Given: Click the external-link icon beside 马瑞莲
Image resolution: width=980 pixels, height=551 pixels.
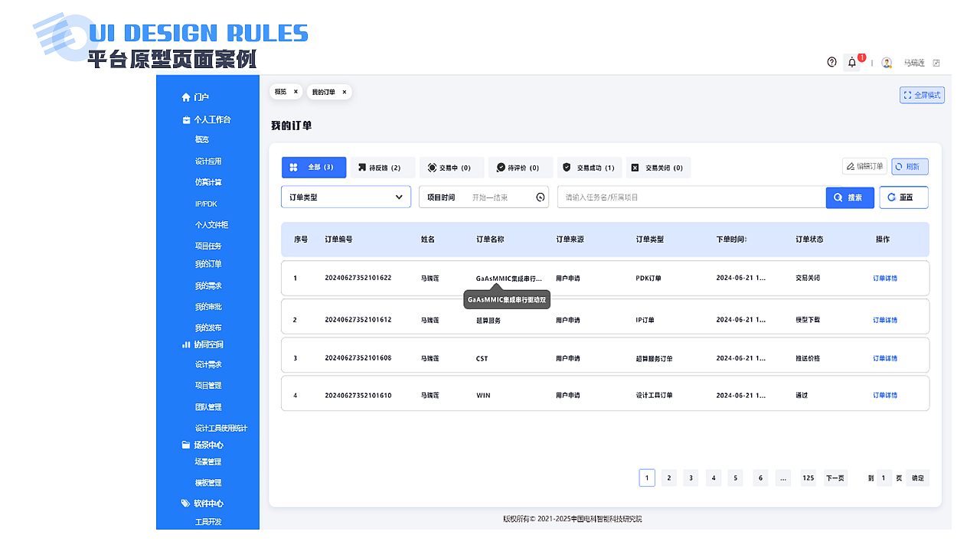Looking at the screenshot, I should [936, 63].
